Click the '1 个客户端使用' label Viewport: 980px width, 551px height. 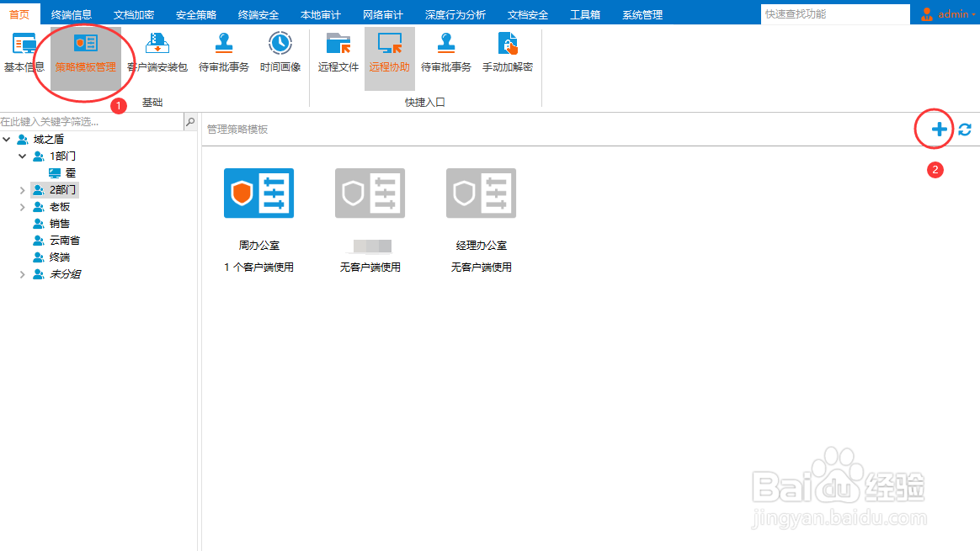[258, 268]
